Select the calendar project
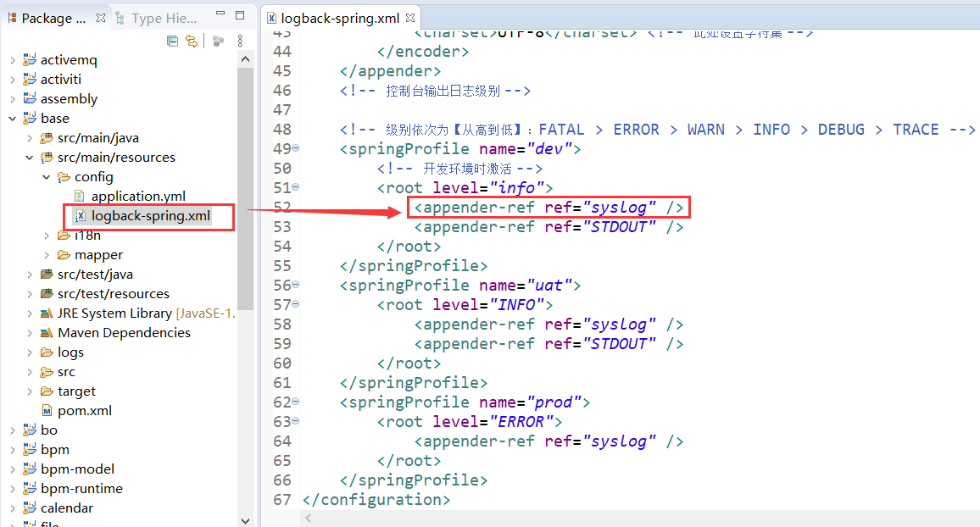This screenshot has width=980, height=527. [x=67, y=508]
